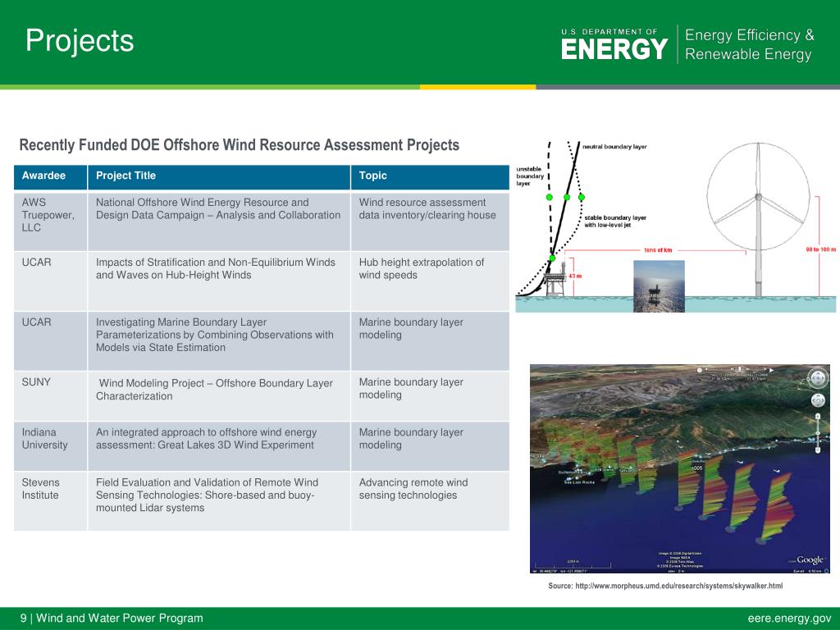Click the Google Earth wind profile image

click(x=680, y=468)
